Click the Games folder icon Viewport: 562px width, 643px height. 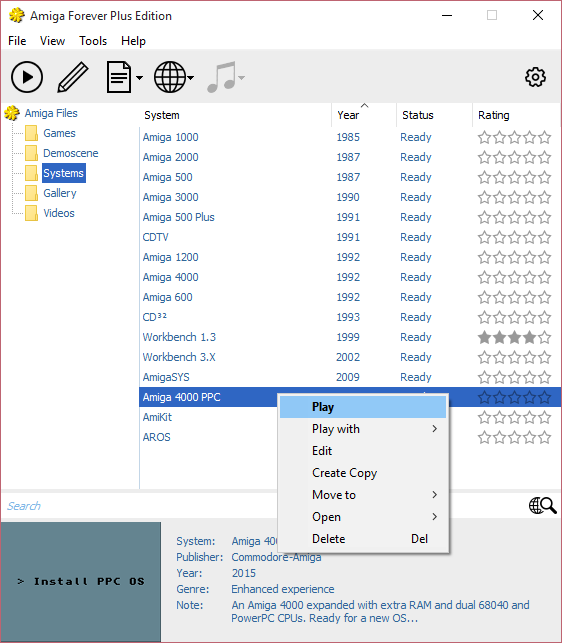click(x=32, y=133)
